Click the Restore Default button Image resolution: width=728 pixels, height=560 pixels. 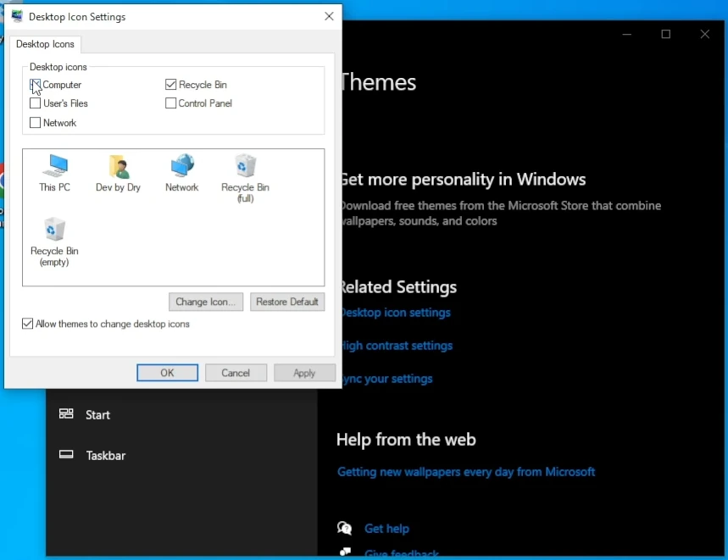[287, 302]
